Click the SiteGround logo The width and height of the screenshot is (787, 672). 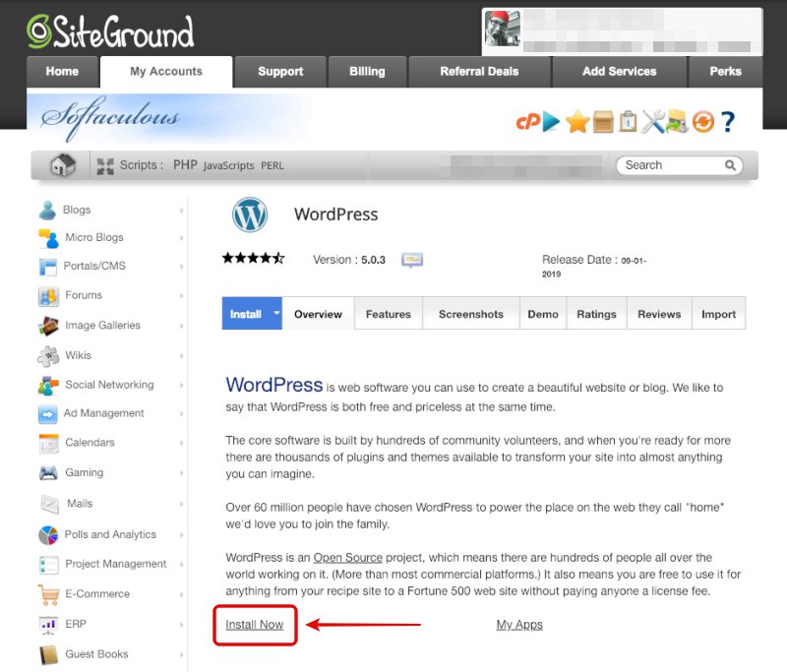[x=110, y=31]
